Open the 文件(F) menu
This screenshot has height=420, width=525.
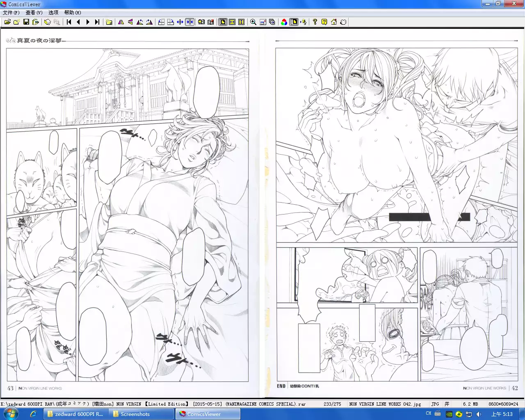coord(11,13)
